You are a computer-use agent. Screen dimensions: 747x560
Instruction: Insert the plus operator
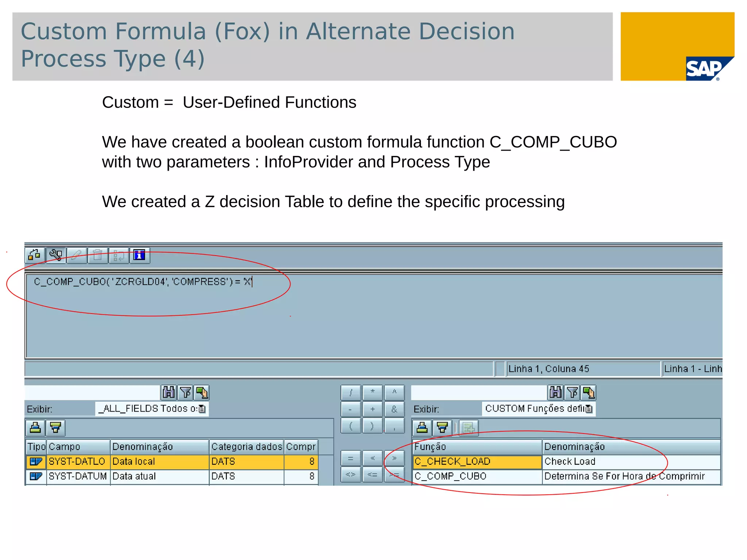click(373, 409)
